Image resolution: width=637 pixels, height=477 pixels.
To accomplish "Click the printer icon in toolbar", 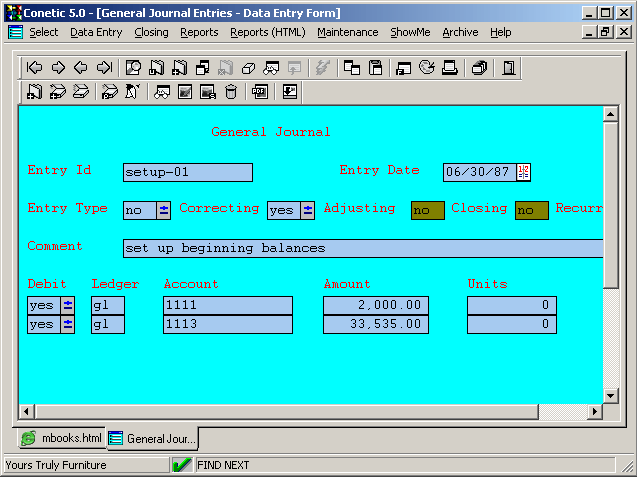I will (x=450, y=68).
